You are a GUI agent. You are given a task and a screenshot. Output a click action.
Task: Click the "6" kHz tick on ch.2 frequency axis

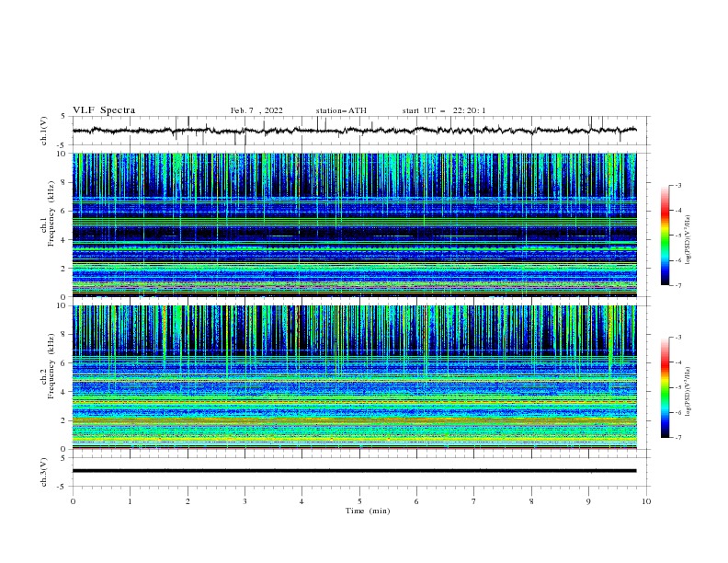(64, 362)
